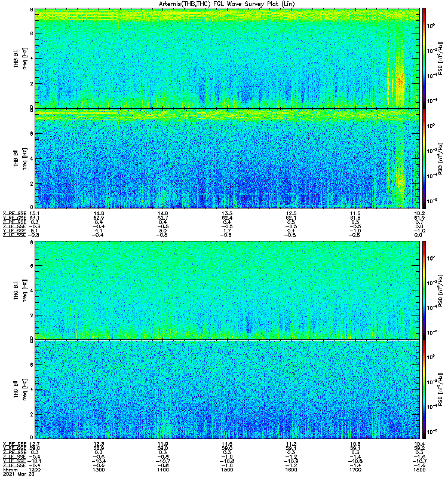Click the color bar beside THB B∥ panel
448x478 pixels.
[424, 158]
